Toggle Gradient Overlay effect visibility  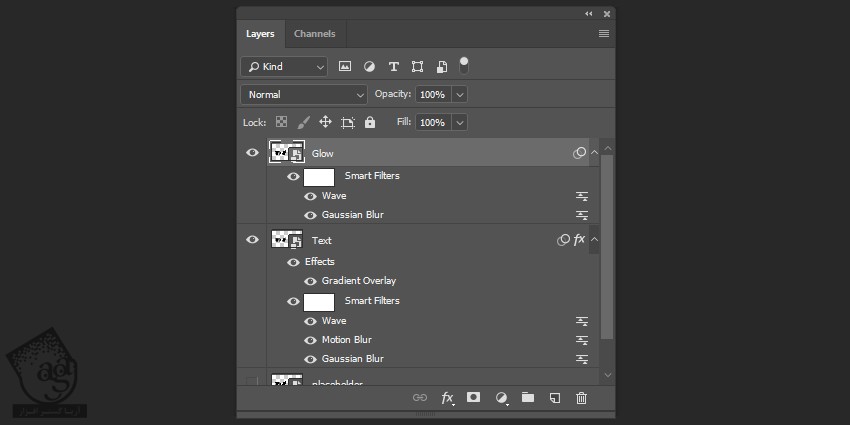(x=310, y=281)
